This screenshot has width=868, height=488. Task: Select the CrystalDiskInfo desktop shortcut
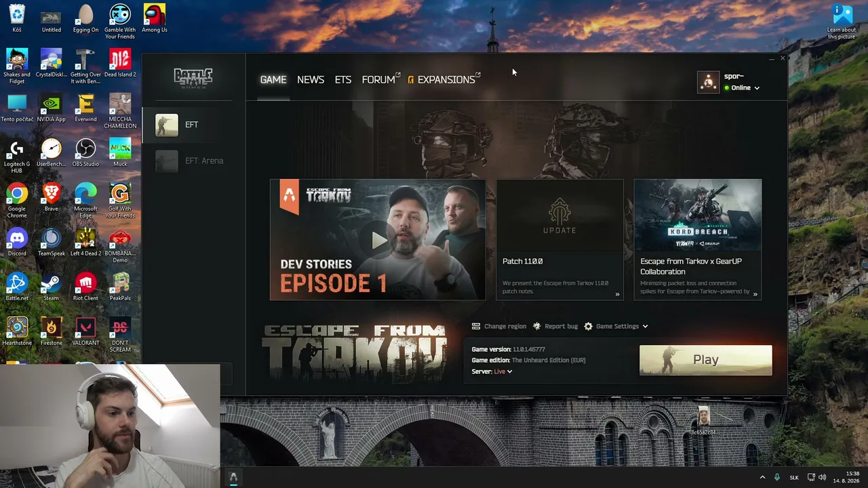pos(52,63)
